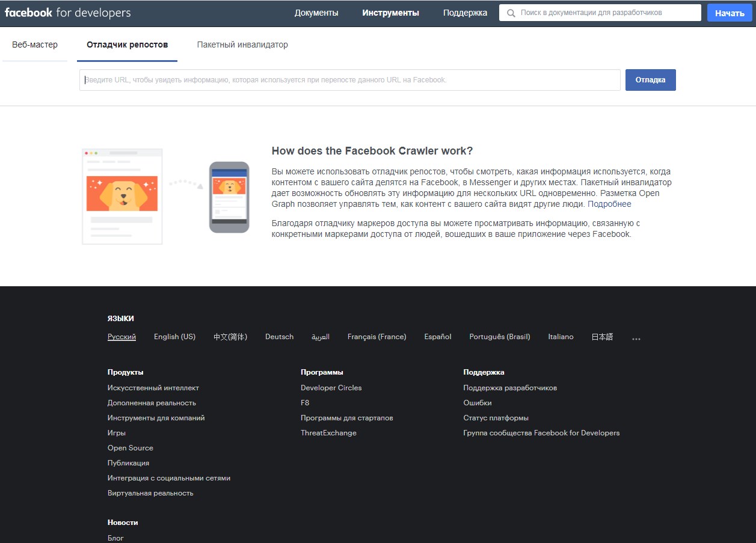Screen dimensions: 756x543
Task: Click the URL input field for debugging
Action: [350, 80]
